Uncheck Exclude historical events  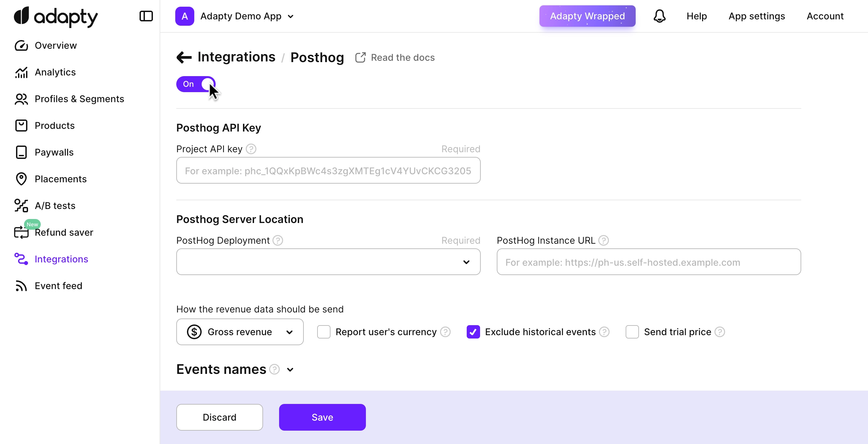473,331
